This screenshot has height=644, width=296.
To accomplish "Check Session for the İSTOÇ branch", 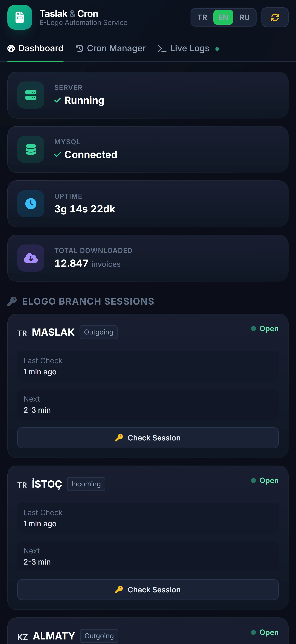I will click(x=148, y=589).
